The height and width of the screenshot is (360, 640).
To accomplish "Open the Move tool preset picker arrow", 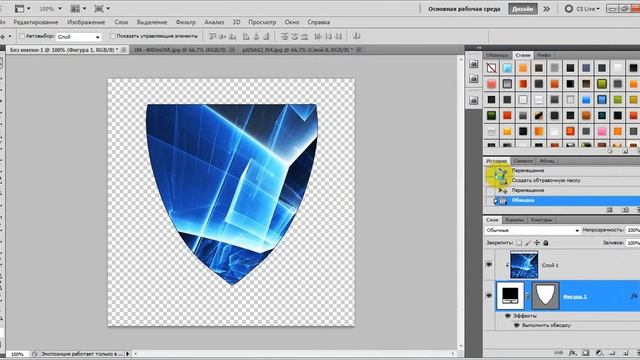I will [x=10, y=36].
